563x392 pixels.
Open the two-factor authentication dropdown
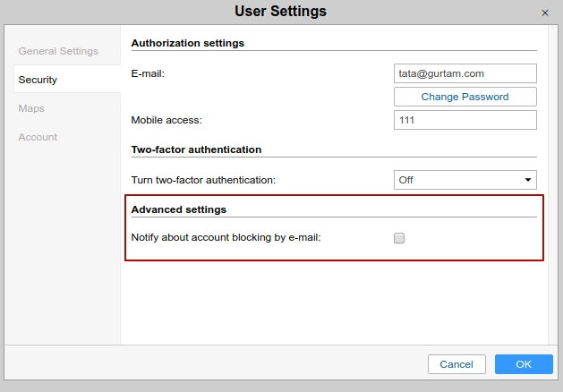point(465,180)
